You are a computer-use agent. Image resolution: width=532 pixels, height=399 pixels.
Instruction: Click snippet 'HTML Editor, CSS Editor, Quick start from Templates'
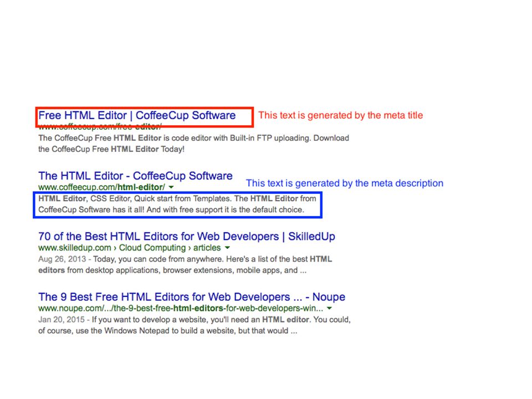[x=177, y=204]
